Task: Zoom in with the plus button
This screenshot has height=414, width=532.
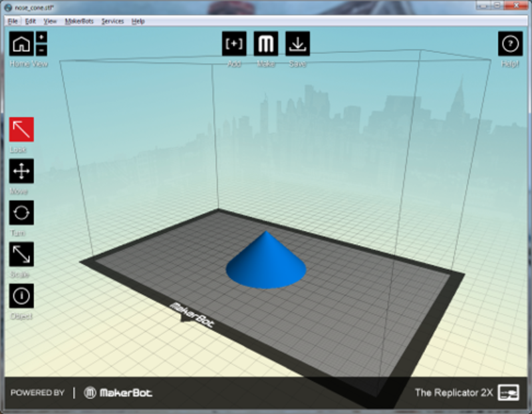Action: click(41, 38)
